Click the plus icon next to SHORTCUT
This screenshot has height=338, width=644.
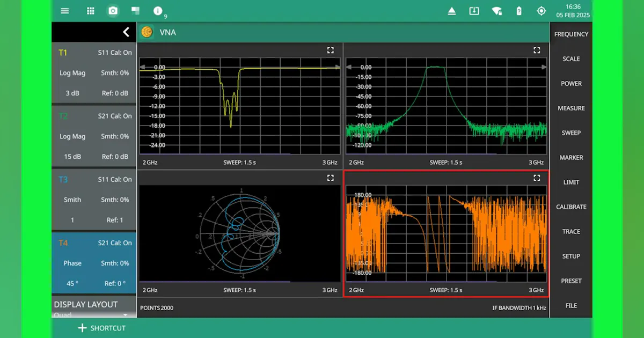(82, 328)
